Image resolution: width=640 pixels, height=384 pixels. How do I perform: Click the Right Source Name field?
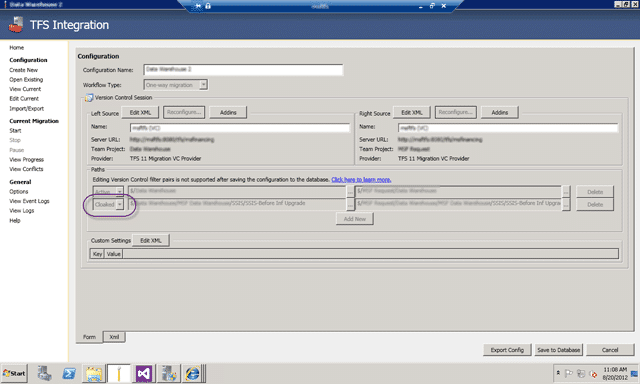pos(508,128)
